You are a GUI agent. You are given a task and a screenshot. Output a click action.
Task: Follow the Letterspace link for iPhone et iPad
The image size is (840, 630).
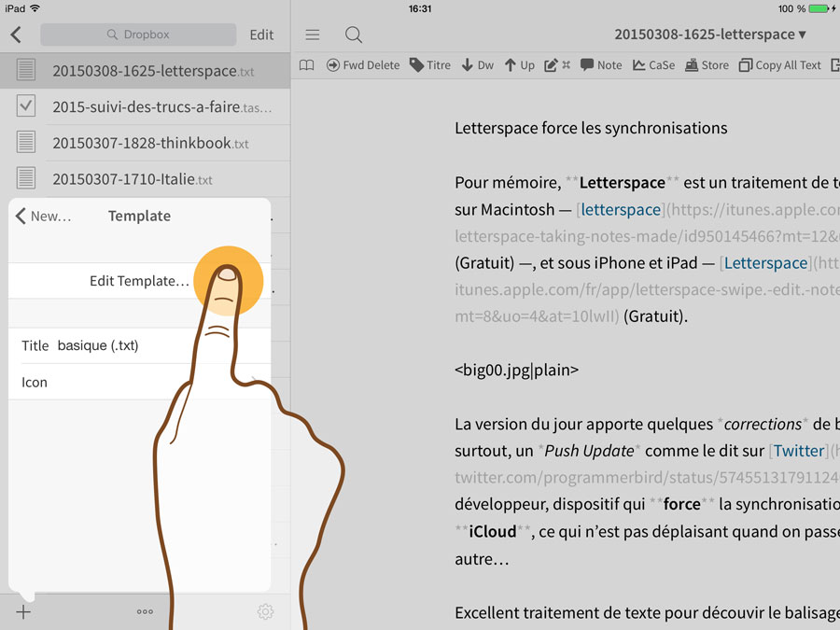pos(765,263)
